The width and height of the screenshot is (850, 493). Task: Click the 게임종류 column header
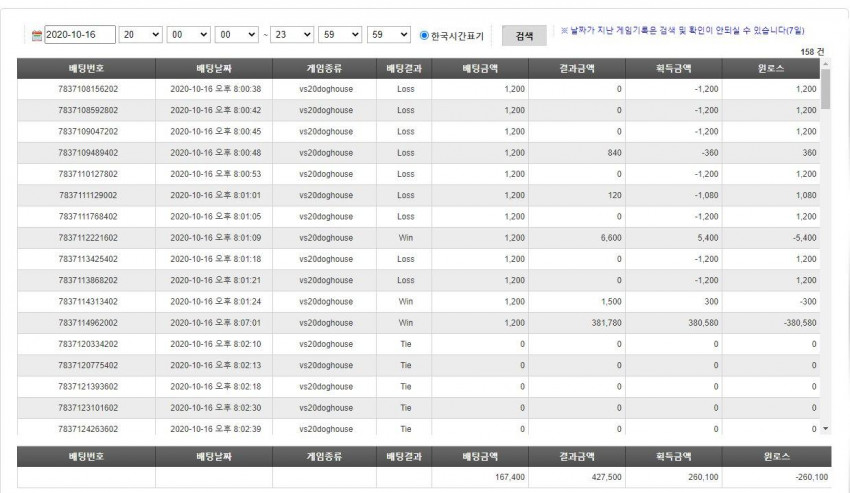(x=324, y=69)
